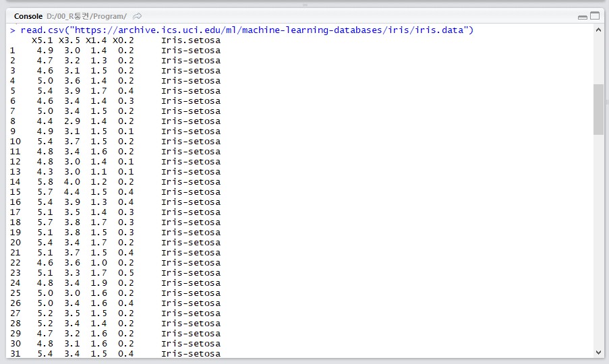Select the Console tab
The width and height of the screenshot is (609, 364).
click(28, 16)
